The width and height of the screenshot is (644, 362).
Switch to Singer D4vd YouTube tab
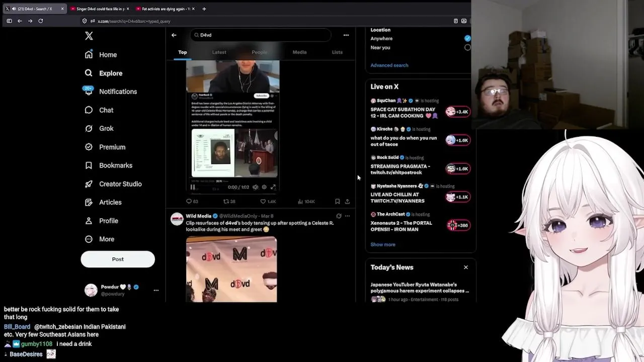click(x=100, y=9)
